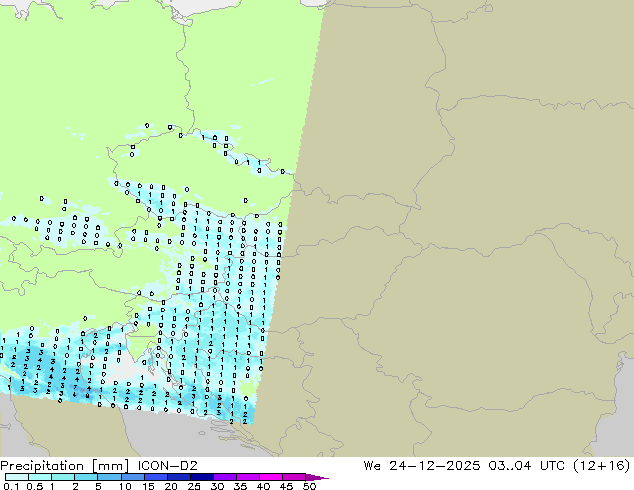Click the 1–2 mm legend color swatch
The width and height of the screenshot is (634, 490).
pyautogui.click(x=63, y=477)
